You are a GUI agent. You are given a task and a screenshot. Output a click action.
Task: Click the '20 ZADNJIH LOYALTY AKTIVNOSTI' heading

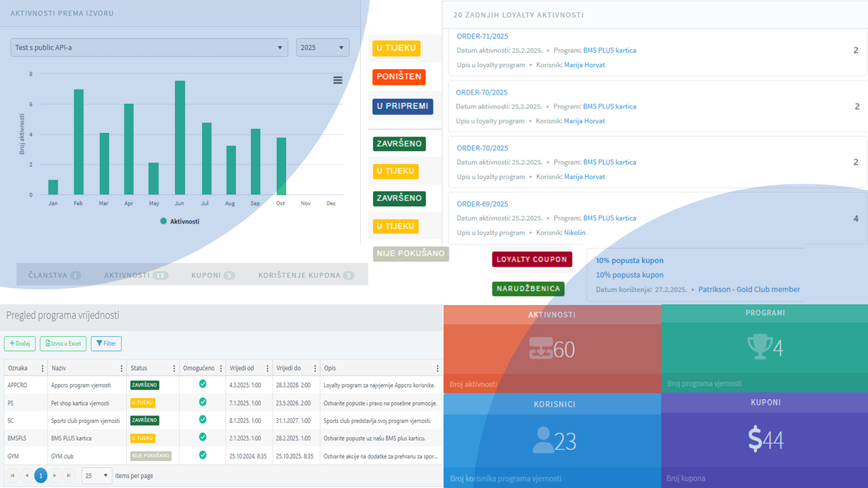[x=518, y=15]
